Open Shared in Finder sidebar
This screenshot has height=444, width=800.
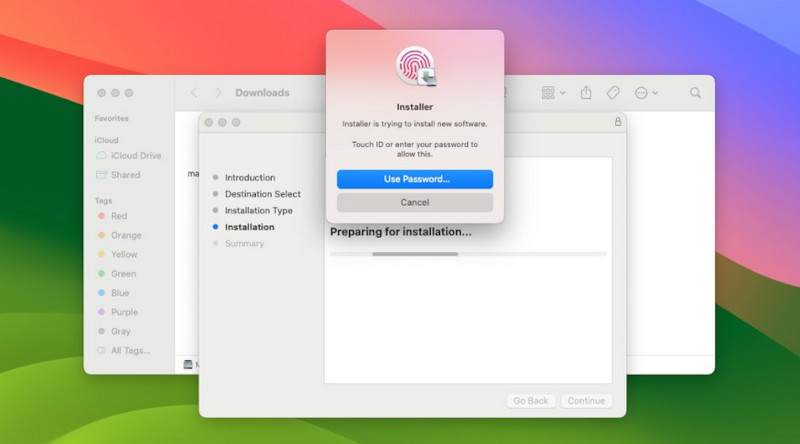pyautogui.click(x=118, y=175)
